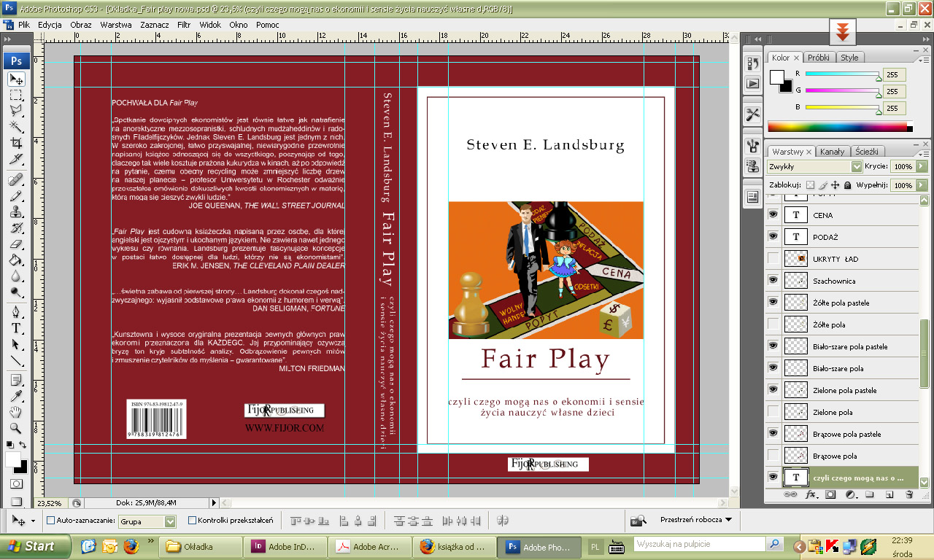
Task: Switch to Adobe Acrobat taskbar button
Action: 371,546
